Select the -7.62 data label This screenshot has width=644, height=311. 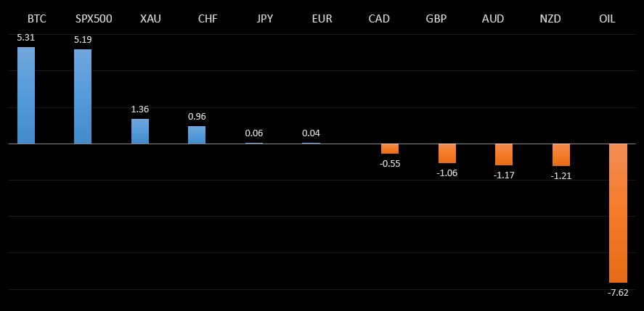pos(619,292)
